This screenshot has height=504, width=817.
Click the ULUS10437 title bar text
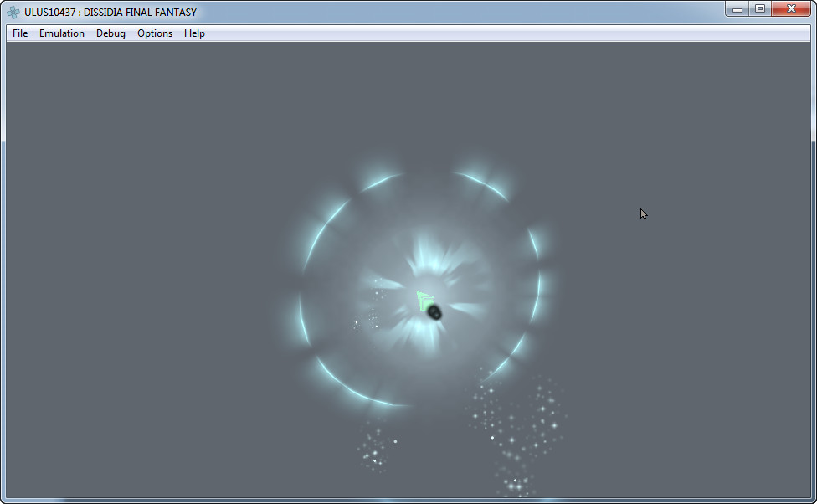(x=110, y=13)
